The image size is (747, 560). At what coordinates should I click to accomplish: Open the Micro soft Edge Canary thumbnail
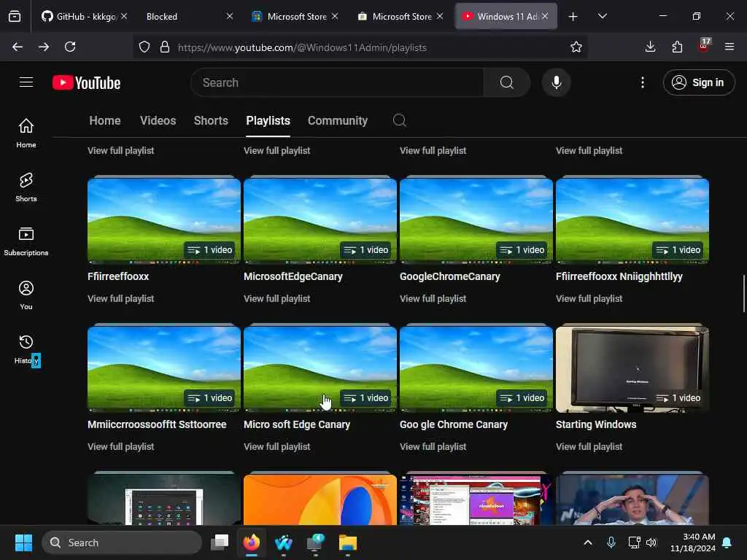click(320, 368)
